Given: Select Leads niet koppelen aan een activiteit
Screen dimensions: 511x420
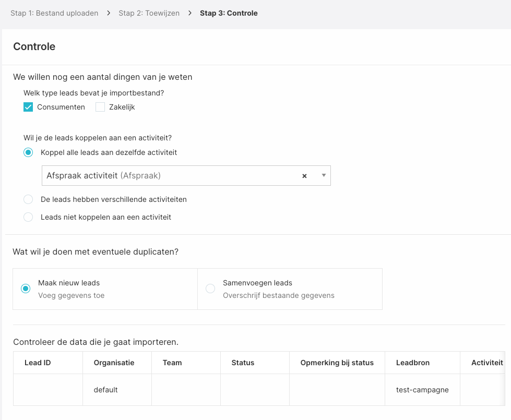Looking at the screenshot, I should click(x=28, y=217).
